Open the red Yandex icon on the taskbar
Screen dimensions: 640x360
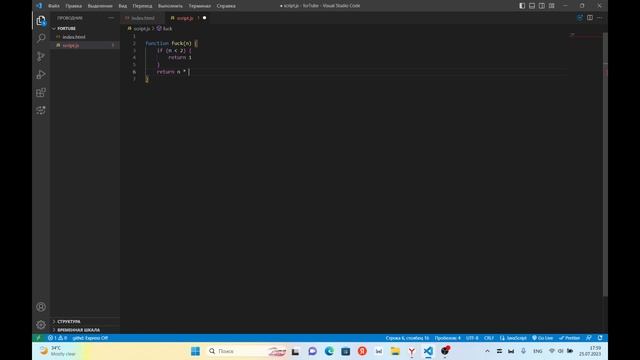click(362, 351)
